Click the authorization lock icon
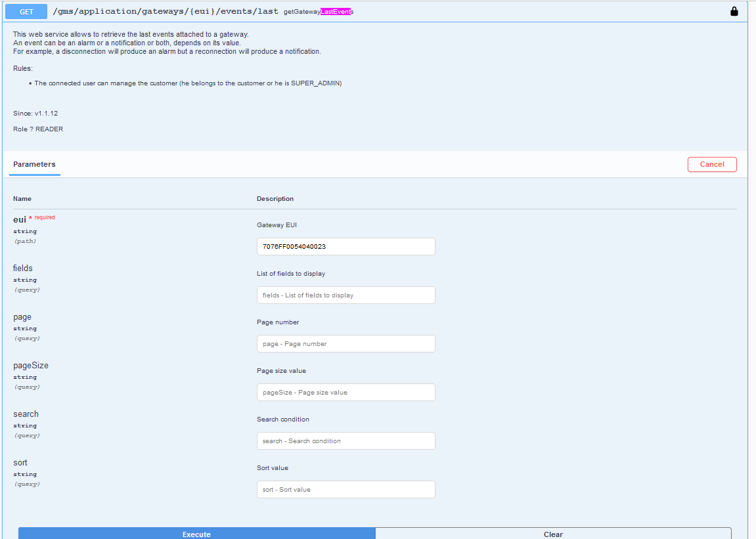 [734, 11]
